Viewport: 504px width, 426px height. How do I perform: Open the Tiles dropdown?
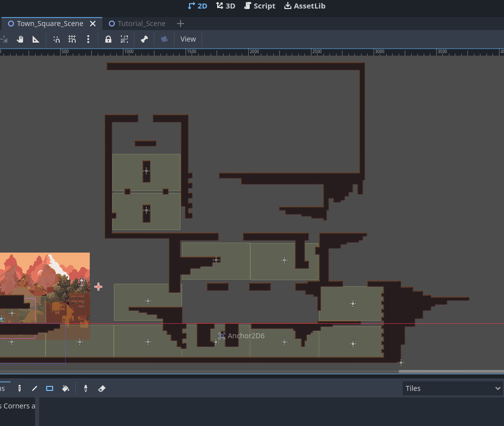(452, 388)
